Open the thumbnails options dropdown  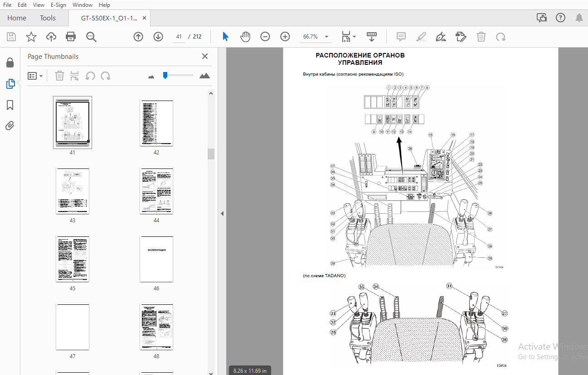(35, 76)
